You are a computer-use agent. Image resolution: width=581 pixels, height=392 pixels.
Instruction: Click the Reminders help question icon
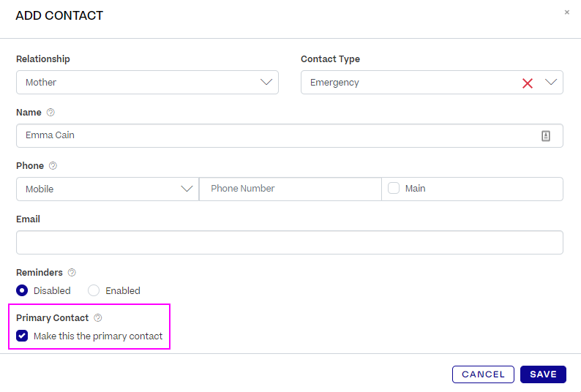[x=72, y=272]
